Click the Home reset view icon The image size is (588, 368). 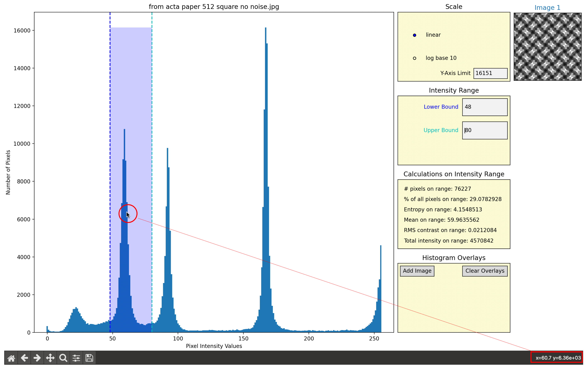point(11,358)
